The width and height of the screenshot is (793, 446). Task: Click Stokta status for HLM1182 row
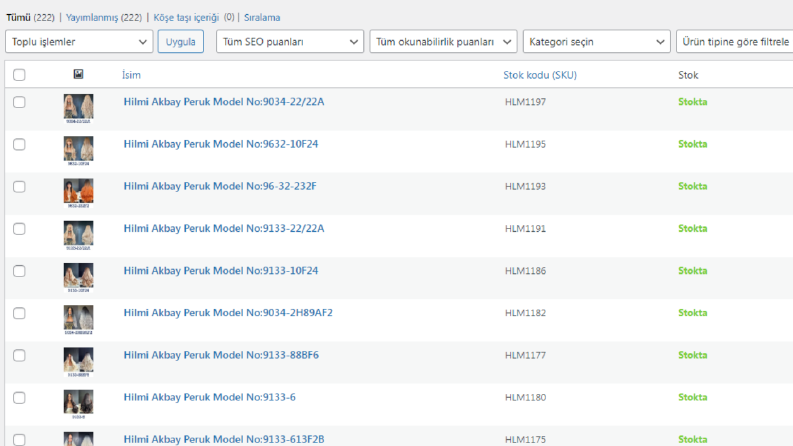pos(692,313)
